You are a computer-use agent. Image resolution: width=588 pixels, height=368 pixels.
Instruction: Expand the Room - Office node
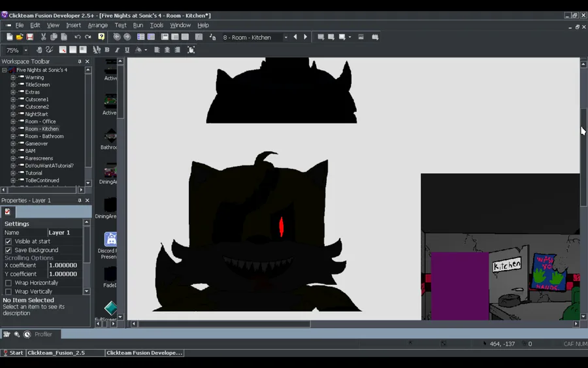point(13,121)
